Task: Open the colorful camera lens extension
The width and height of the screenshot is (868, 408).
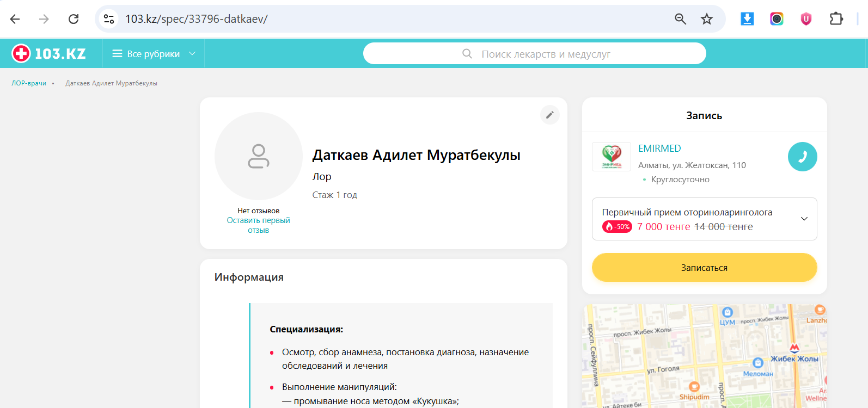Action: (777, 19)
